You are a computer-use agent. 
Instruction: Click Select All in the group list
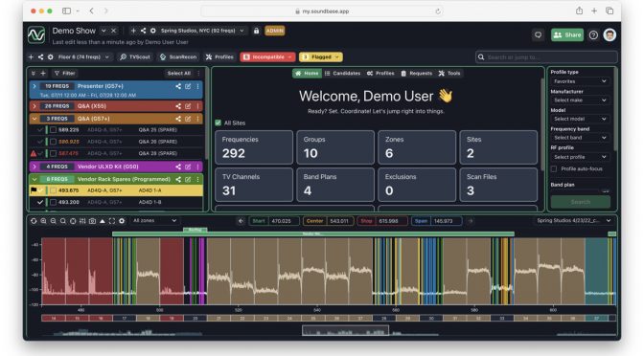[178, 73]
